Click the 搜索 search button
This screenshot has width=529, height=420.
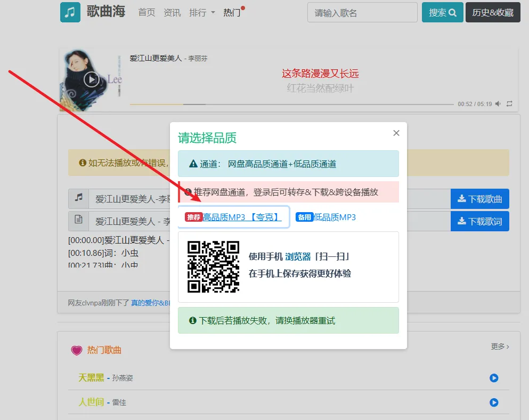442,12
